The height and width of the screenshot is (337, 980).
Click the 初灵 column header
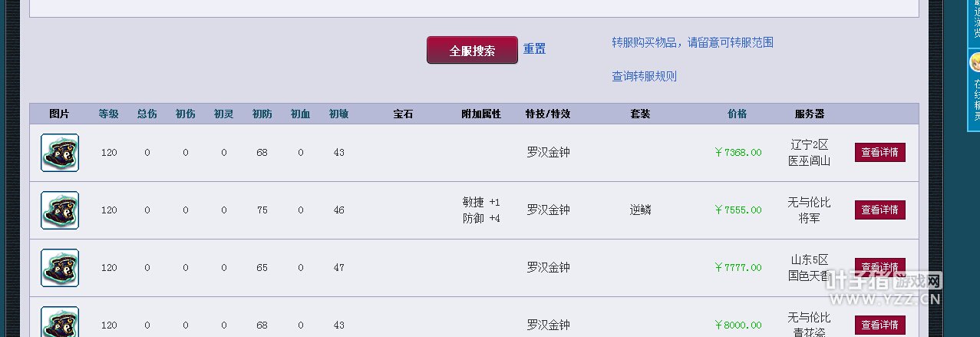click(x=224, y=114)
